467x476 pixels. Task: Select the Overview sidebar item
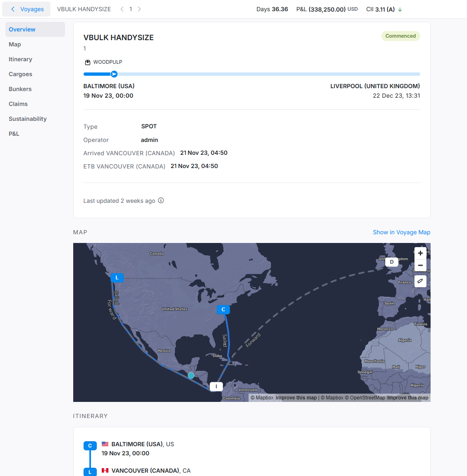pos(22,29)
